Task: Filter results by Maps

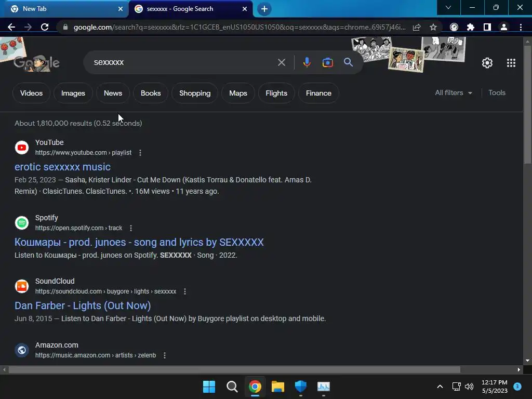Action: click(x=238, y=93)
